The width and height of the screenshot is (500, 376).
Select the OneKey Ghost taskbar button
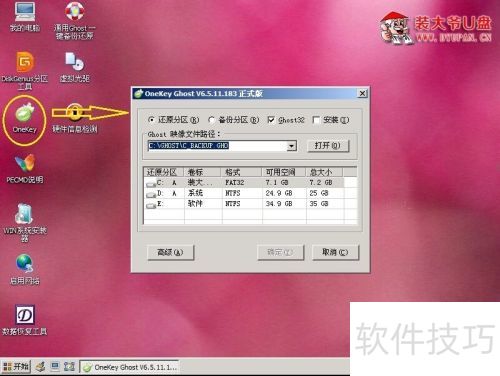130,367
